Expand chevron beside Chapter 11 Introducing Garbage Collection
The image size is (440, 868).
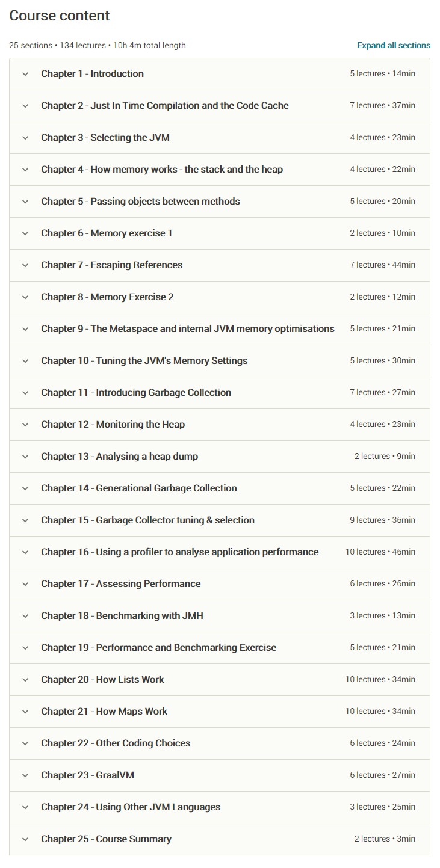[25, 393]
